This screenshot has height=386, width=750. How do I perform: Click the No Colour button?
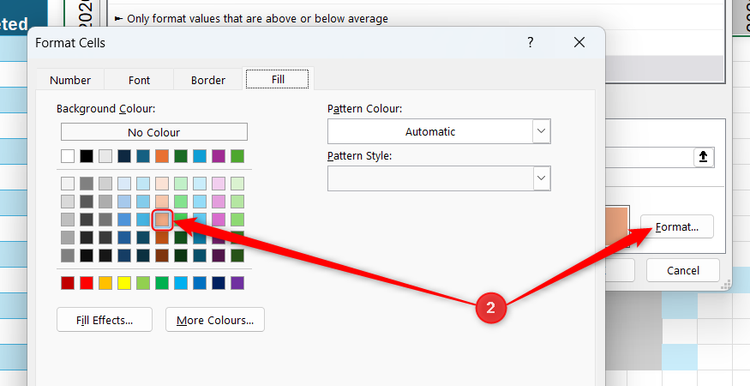coord(154,132)
